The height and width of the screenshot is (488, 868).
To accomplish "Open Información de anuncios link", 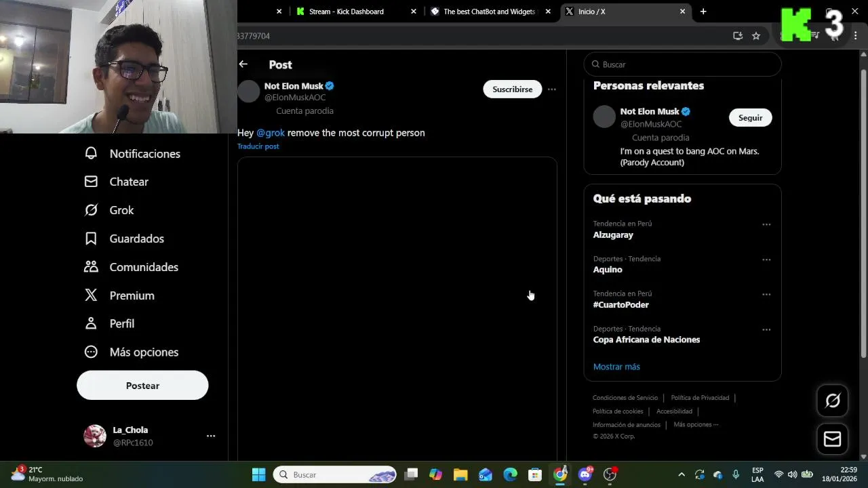I will pos(627,425).
